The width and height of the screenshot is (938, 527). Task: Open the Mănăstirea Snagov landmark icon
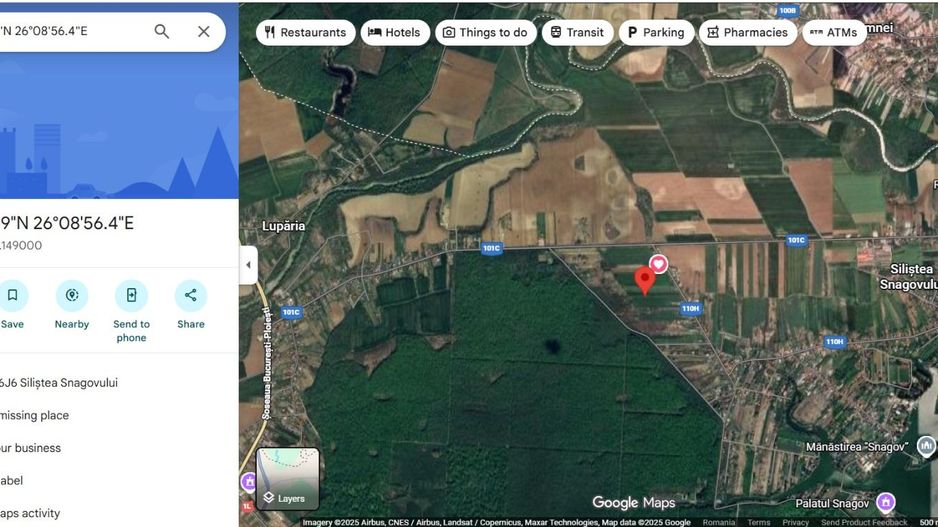tap(926, 446)
